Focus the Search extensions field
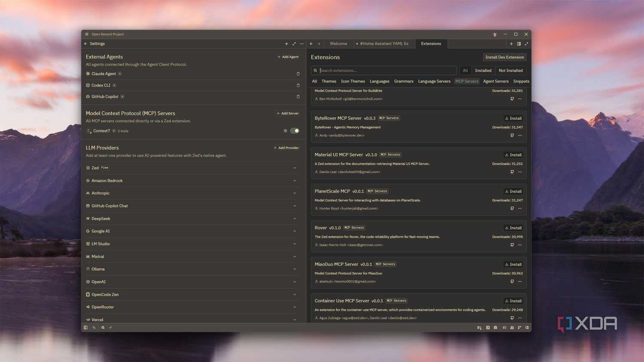644x362 pixels. [x=383, y=70]
